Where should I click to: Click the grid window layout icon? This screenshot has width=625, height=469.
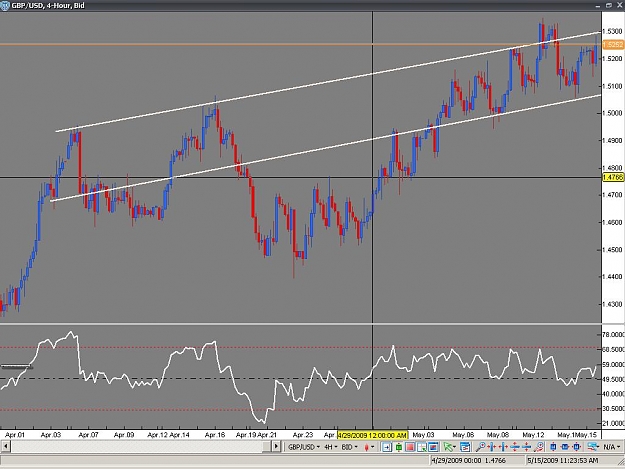tap(422, 447)
